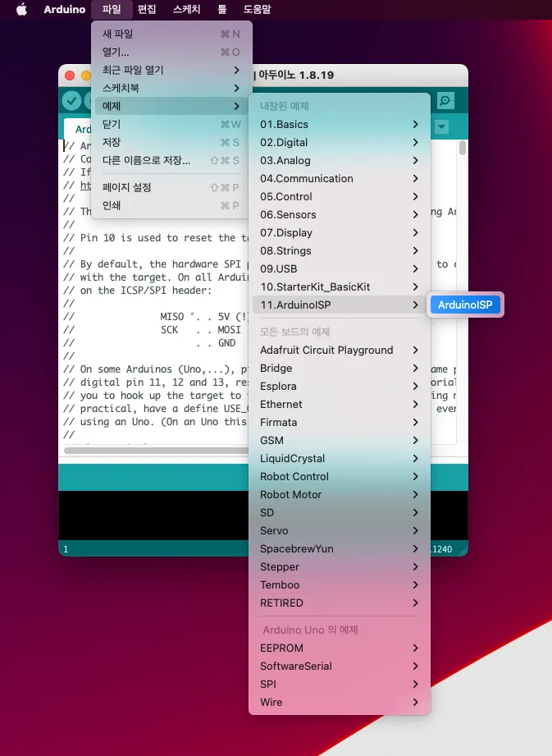552x756 pixels.
Task: Open Temboo library examples
Action: point(339,585)
